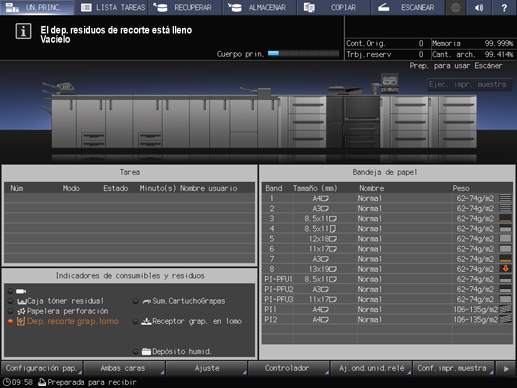Switch to the LISTA TAREAS tab

(112, 7)
